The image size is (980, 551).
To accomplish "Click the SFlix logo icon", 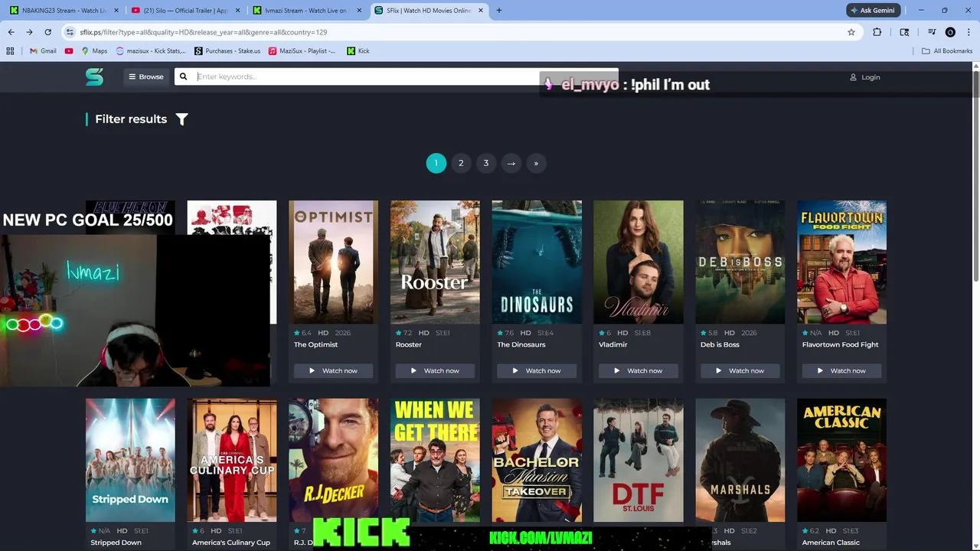I will (94, 77).
